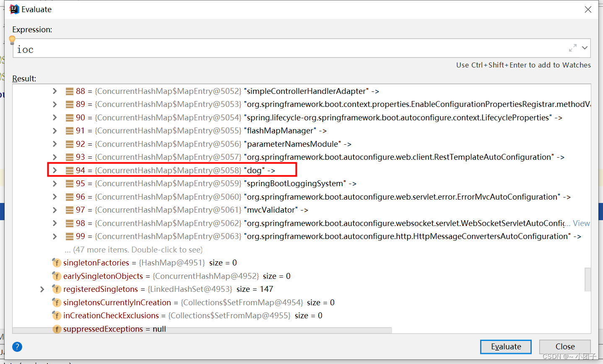Click "47 more items" row
Viewport: 603px width, 364px height.
pyautogui.click(x=133, y=250)
